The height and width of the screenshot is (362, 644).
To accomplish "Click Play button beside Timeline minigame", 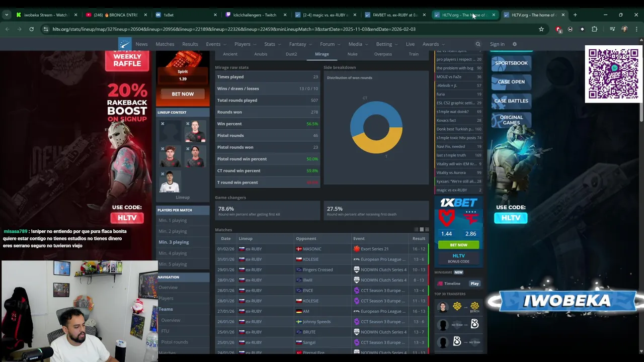I will click(x=474, y=284).
